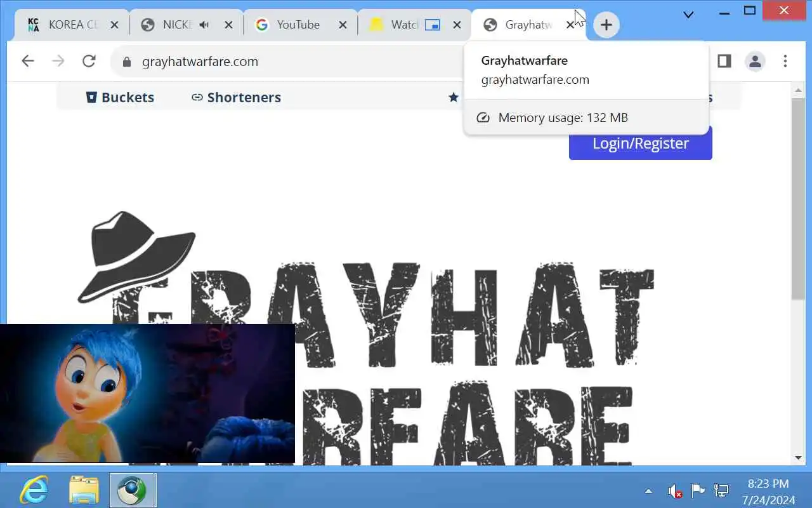
Task: Launch Internet Explorer from taskbar
Action: click(34, 490)
